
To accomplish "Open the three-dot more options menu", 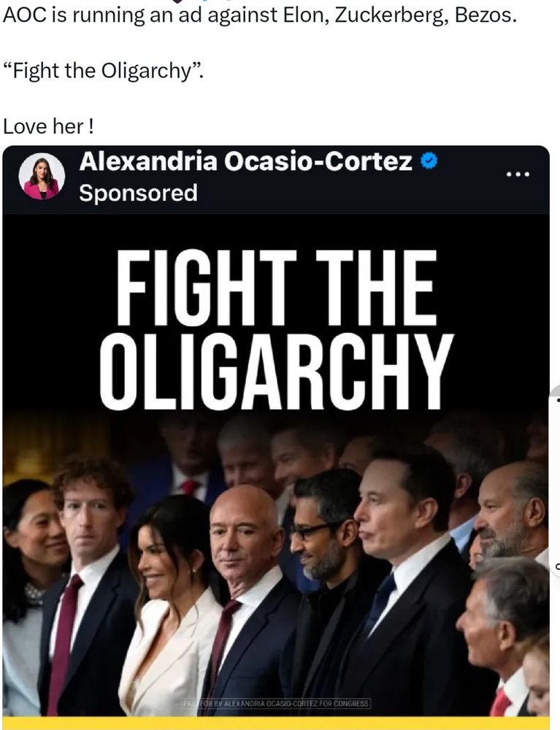I will (518, 174).
